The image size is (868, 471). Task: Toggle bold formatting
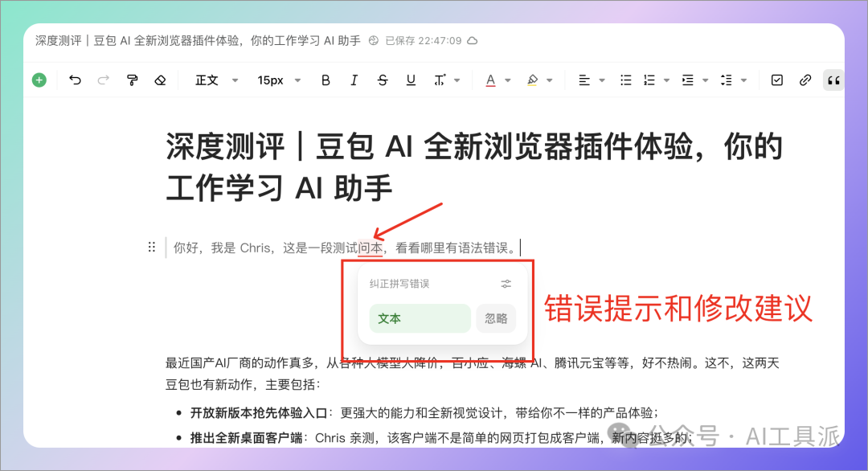[325, 80]
